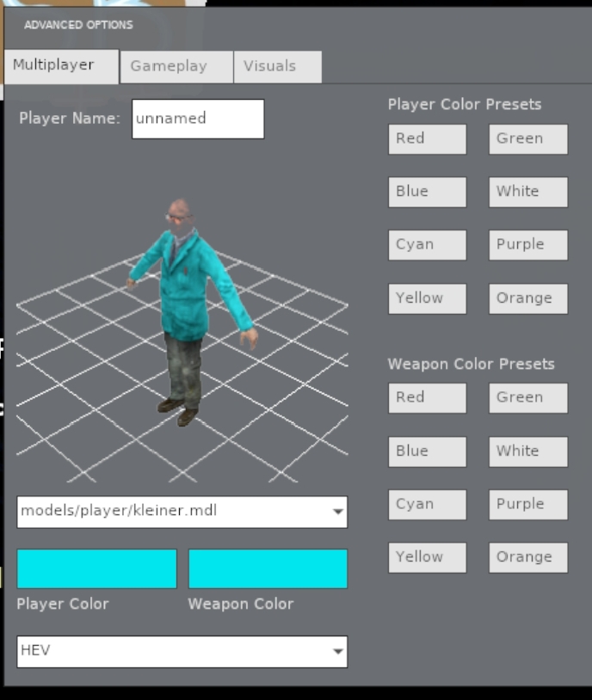
Task: Click the Kleiner player model preview
Action: [x=185, y=310]
